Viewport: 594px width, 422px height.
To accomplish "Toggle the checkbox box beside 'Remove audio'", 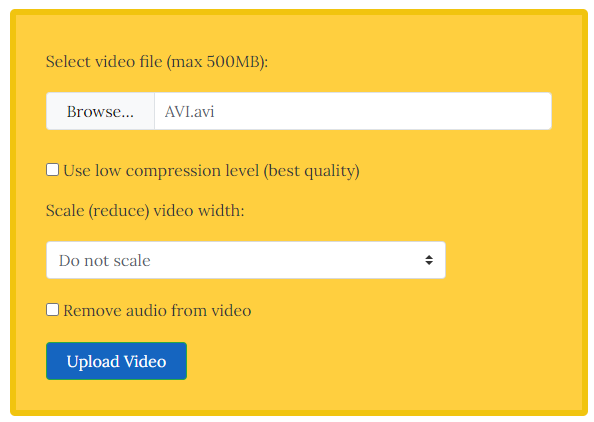I will (x=53, y=309).
